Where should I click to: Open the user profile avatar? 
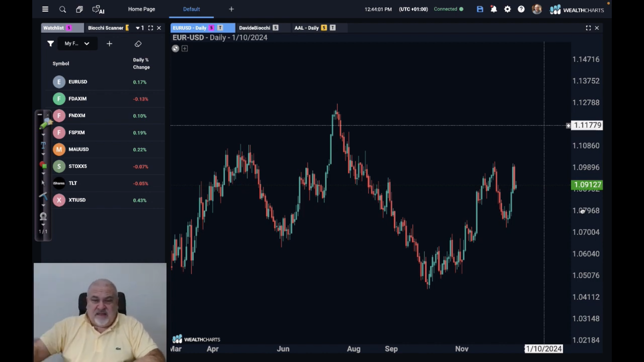537,9
